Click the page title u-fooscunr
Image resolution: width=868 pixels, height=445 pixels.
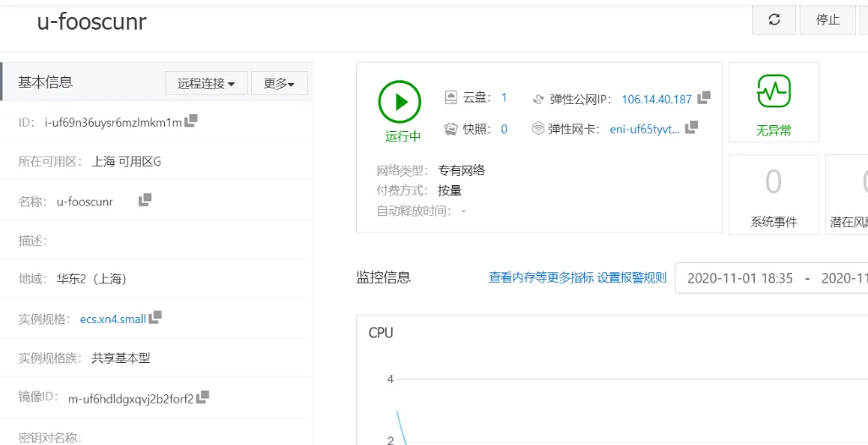click(x=92, y=22)
